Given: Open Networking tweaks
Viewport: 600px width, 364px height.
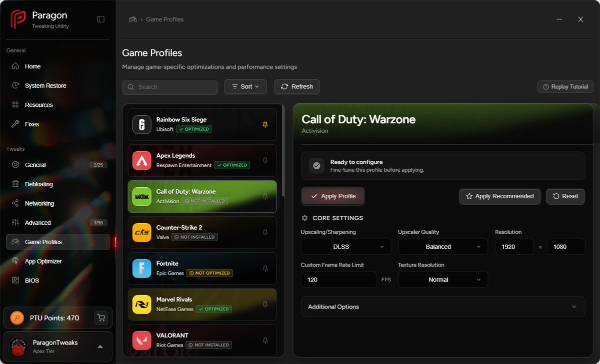Looking at the screenshot, I should (x=58, y=203).
